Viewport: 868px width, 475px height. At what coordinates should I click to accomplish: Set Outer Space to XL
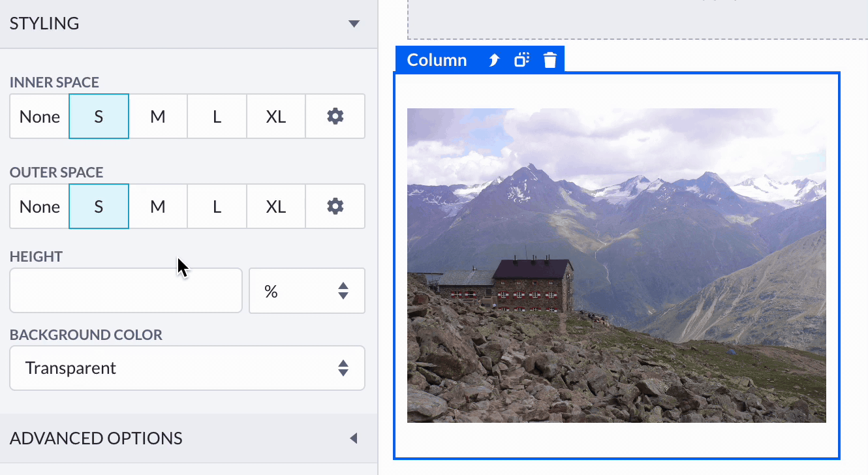pyautogui.click(x=276, y=206)
